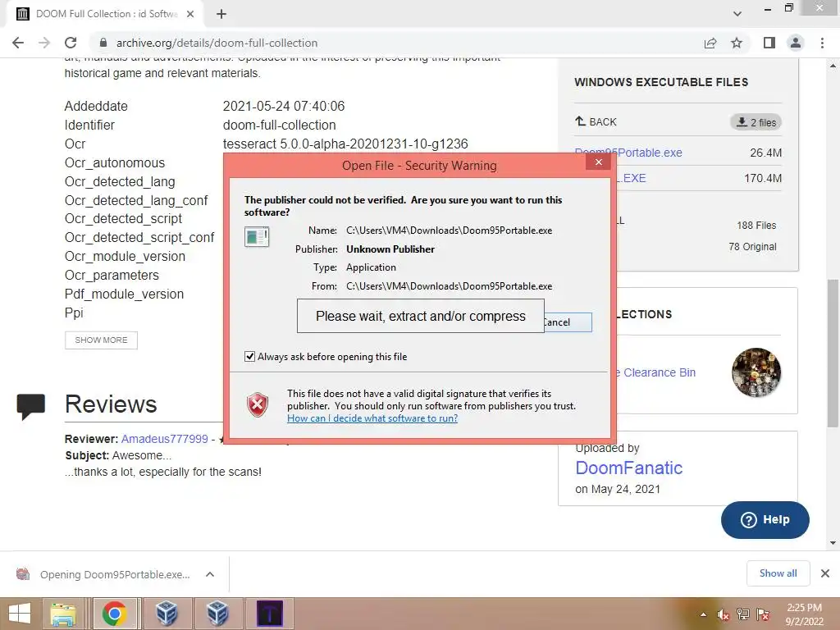
Task: Select the DOOM Full Collection tab
Action: pos(105,14)
